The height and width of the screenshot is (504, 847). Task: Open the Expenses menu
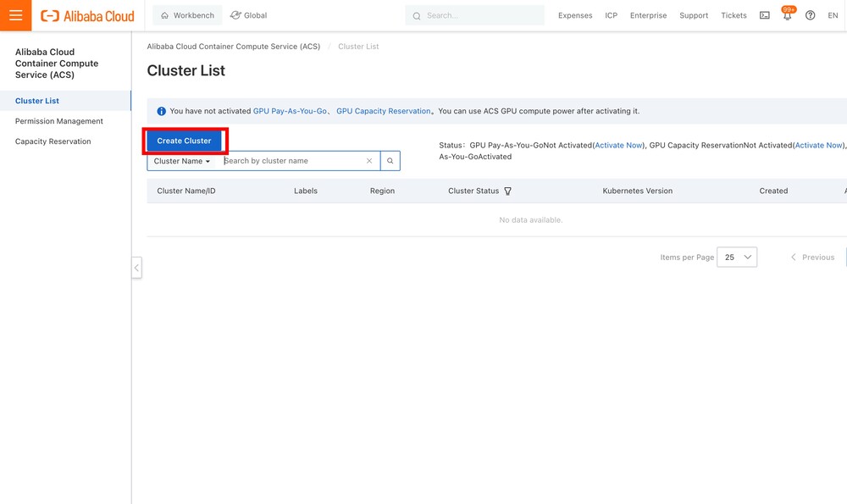(575, 15)
